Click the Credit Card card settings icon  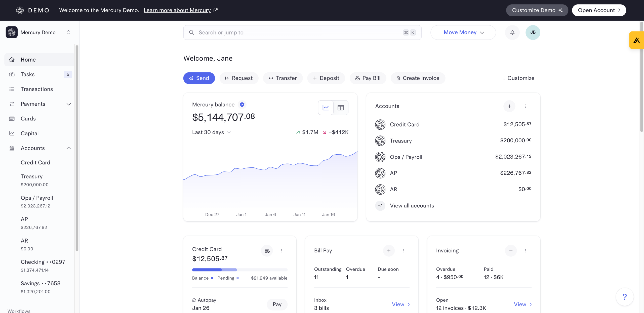click(267, 251)
